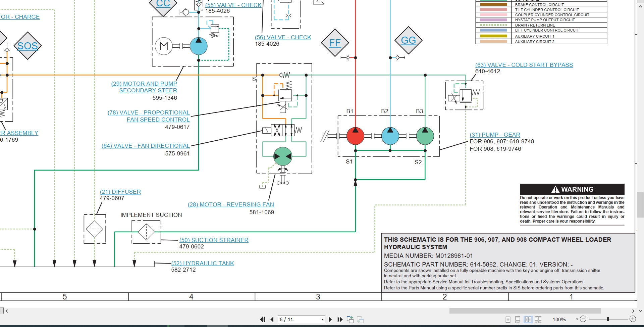Image resolution: width=644 pixels, height=327 pixels.
Task: Open the CC diamond connector link
Action: pos(163,4)
